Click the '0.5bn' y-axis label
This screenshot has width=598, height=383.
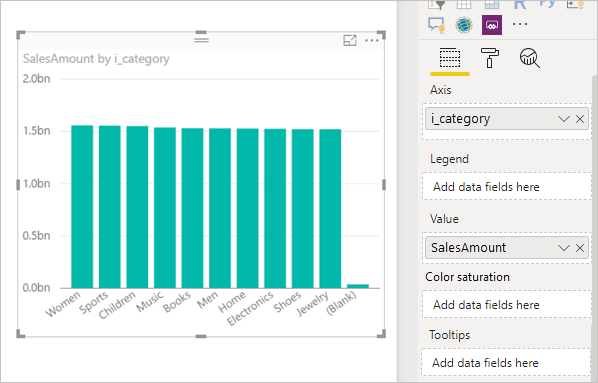pos(36,236)
